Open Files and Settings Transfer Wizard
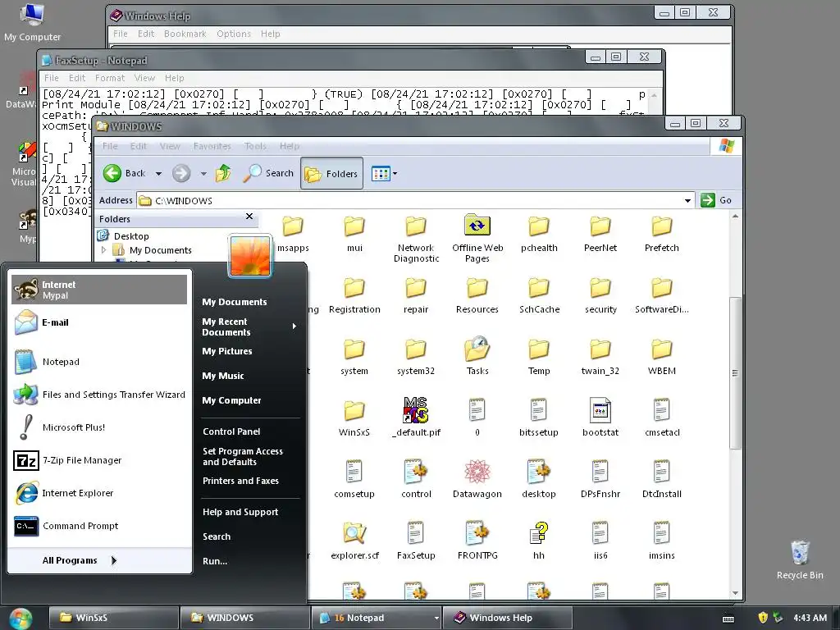This screenshot has height=630, width=840. [99, 395]
